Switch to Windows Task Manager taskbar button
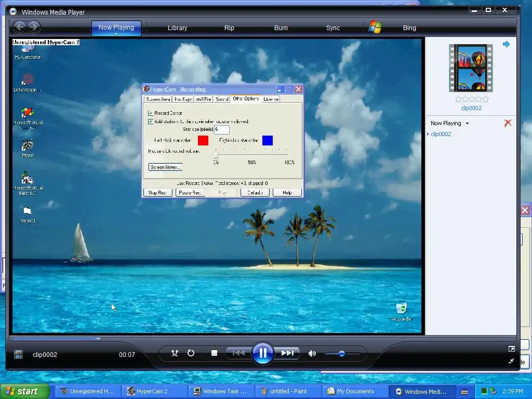The height and width of the screenshot is (399, 532). coord(221,391)
